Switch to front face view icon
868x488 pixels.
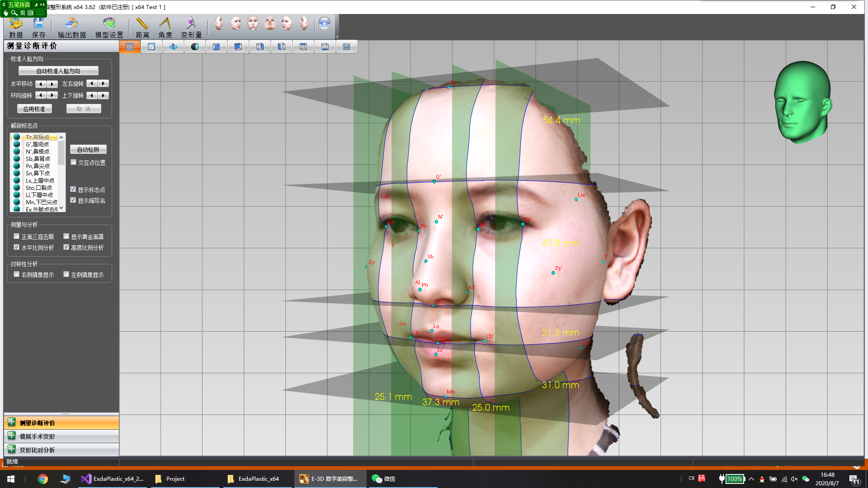click(x=253, y=23)
